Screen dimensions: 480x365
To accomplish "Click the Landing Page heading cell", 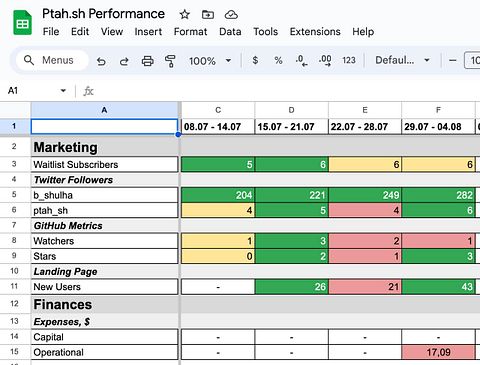I will [x=104, y=271].
